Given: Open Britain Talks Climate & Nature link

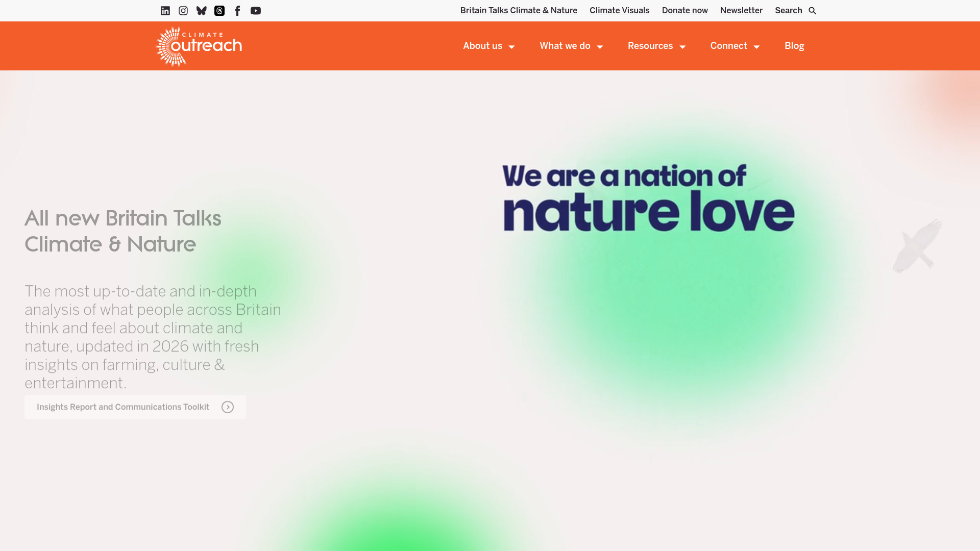Looking at the screenshot, I should pos(519,11).
